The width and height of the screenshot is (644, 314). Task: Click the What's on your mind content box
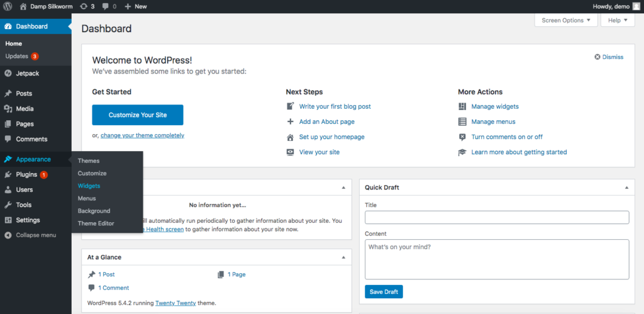(497, 259)
